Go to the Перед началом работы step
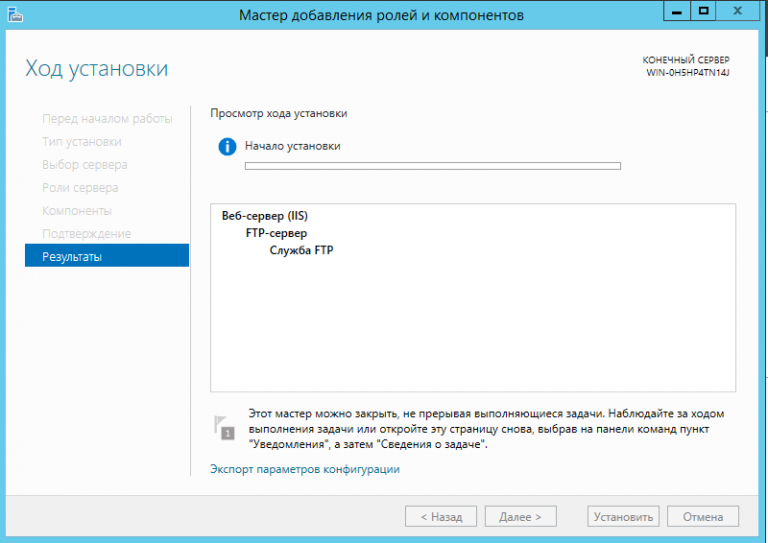Screen dimensions: 768x543 pos(107,119)
